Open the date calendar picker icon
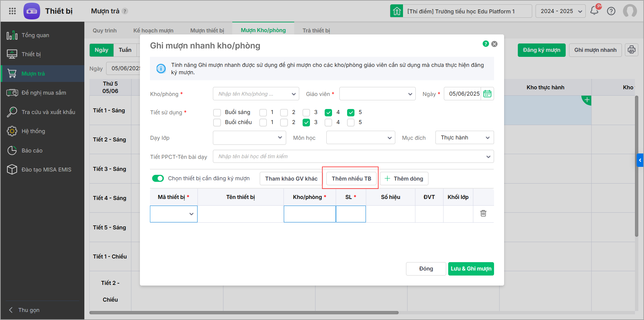644x320 pixels. 487,94
